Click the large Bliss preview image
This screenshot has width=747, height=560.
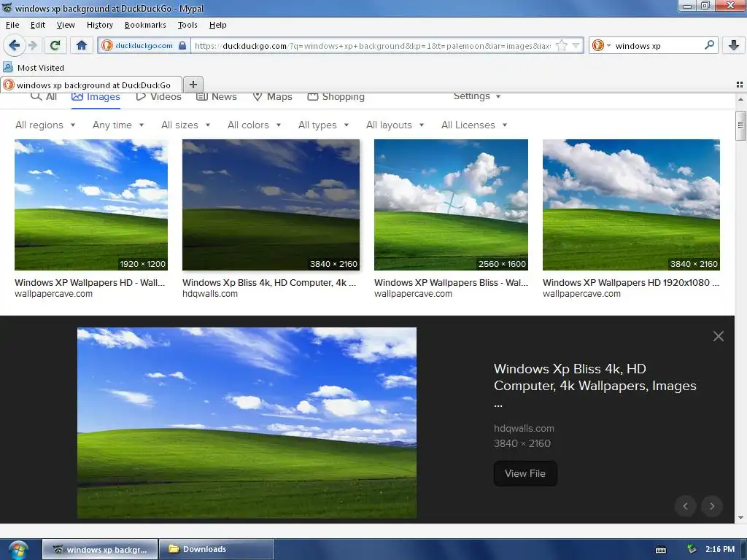tap(247, 422)
